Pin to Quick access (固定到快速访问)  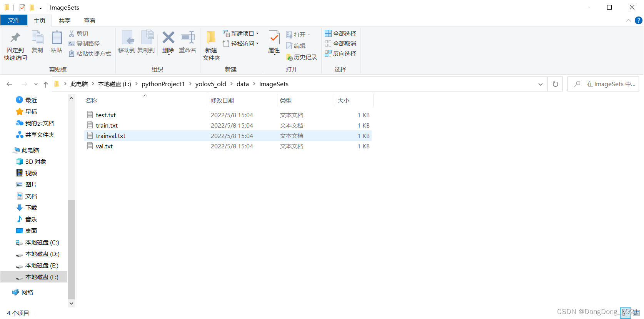(x=15, y=46)
